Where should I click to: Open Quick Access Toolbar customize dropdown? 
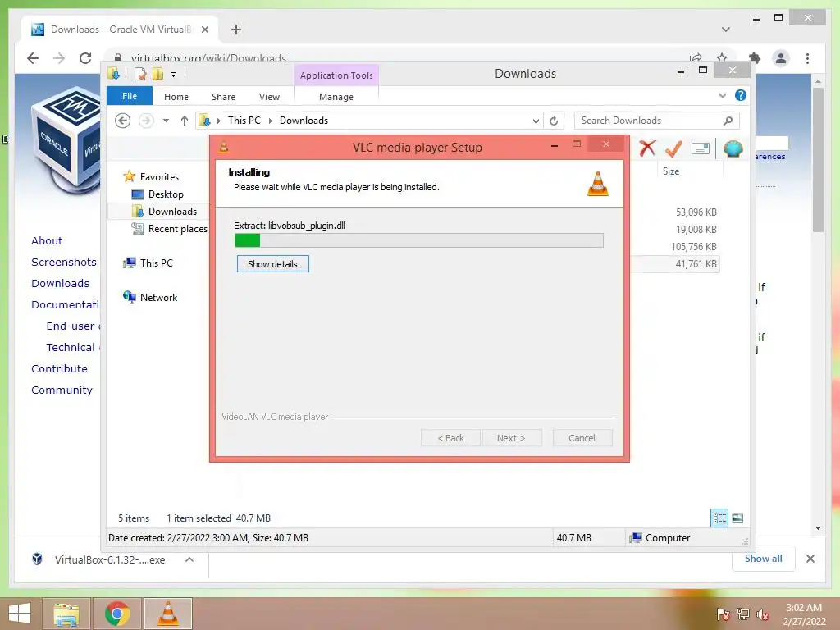click(174, 75)
